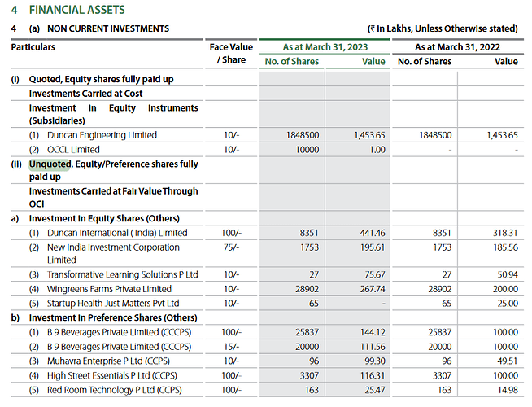Click the '₹ In Lakhs, Unless Otherwise stated' note

tap(443, 28)
